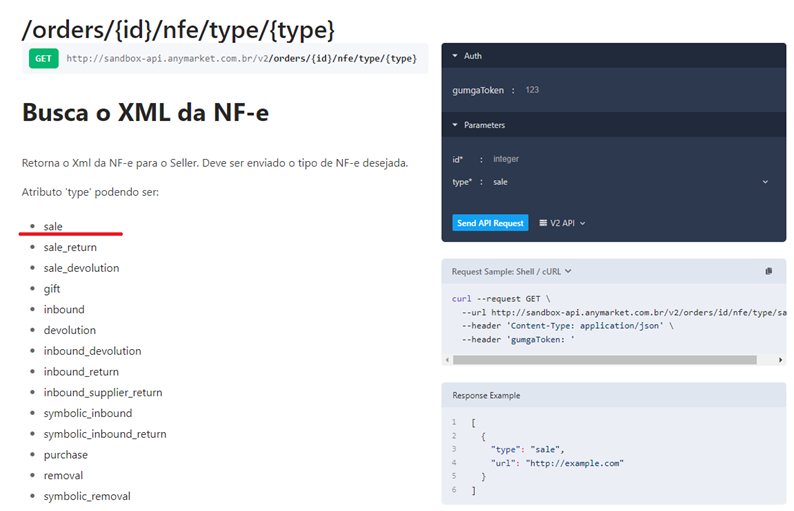Screen dimensions: 794x511
Task: Click the Response Example header
Action: pos(486,396)
